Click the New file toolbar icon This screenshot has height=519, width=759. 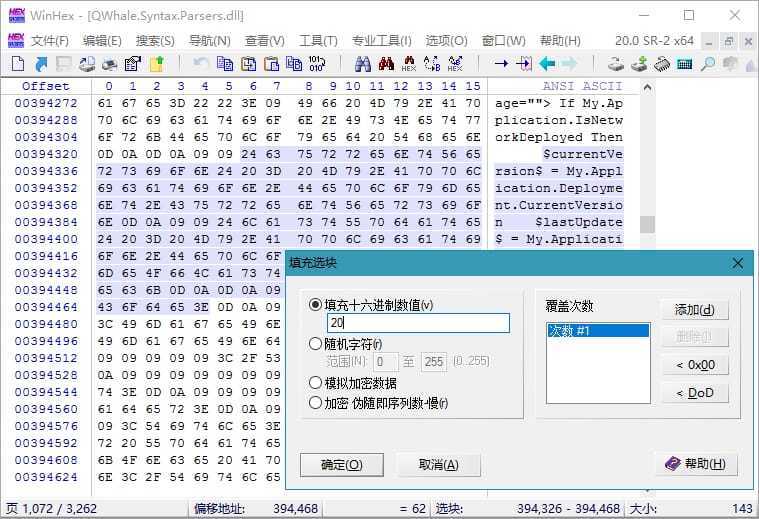(18, 63)
